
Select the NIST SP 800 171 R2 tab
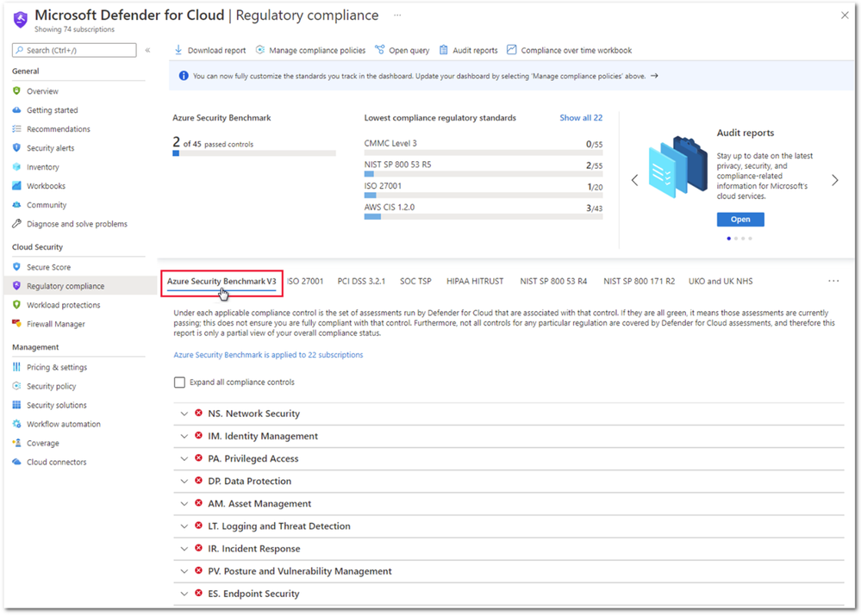coord(640,281)
